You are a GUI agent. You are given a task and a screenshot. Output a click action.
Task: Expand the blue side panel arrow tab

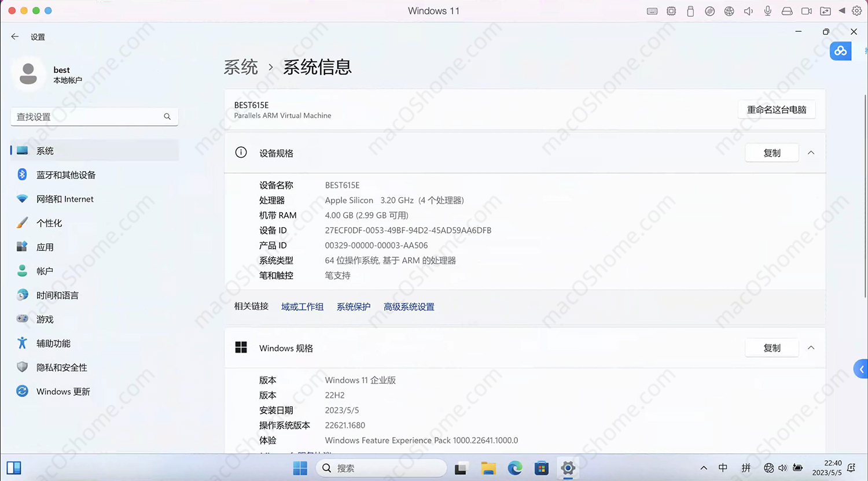coord(861,369)
